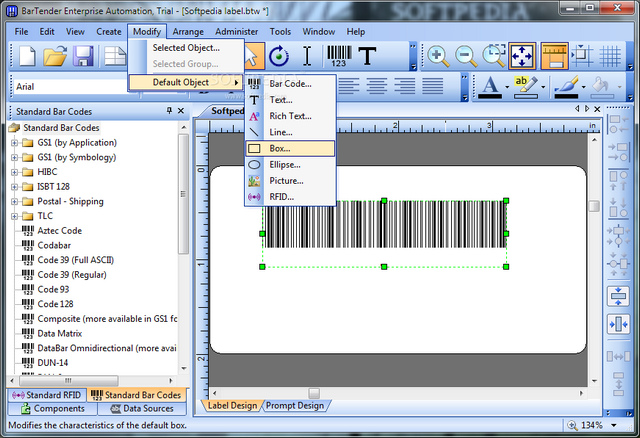Choose Bar Code... in Default Object submenu
Image resolution: width=640 pixels, height=438 pixels.
click(x=290, y=84)
